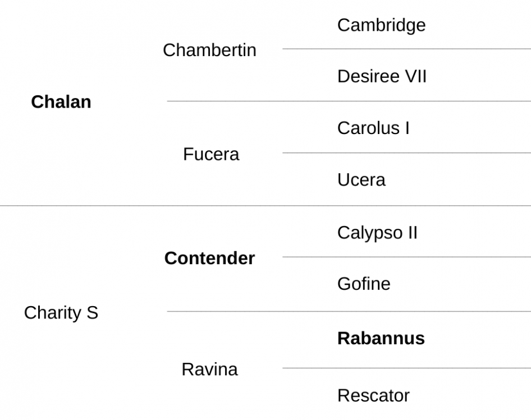Open the Ucera ancestor entry
531x420 pixels.
(x=361, y=179)
